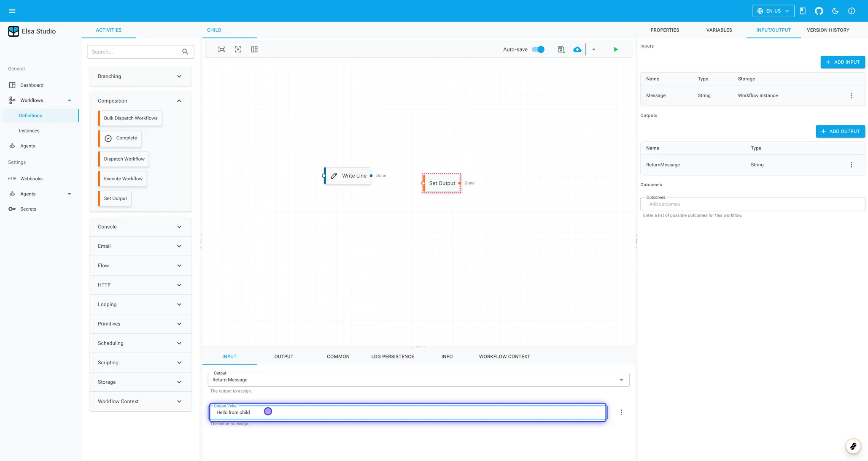The width and height of the screenshot is (868, 461).
Task: Open the Output dropdown showing Return Message
Action: (x=621, y=380)
